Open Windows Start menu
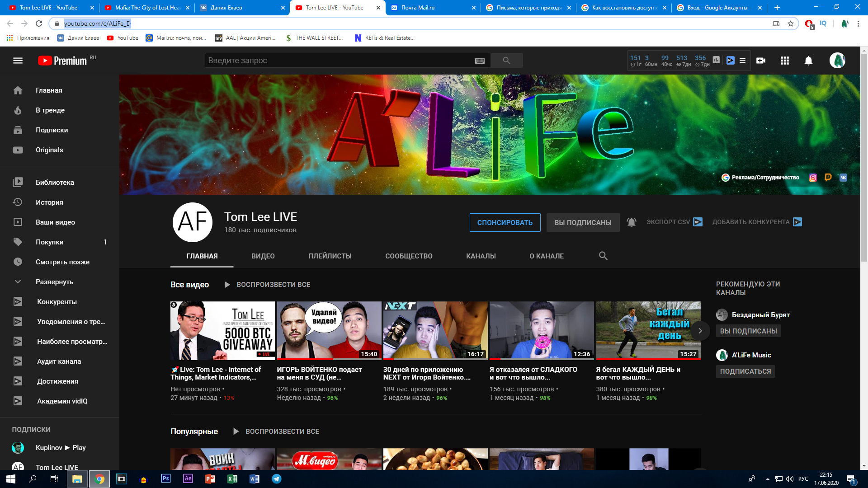The height and width of the screenshot is (488, 868). (x=11, y=479)
